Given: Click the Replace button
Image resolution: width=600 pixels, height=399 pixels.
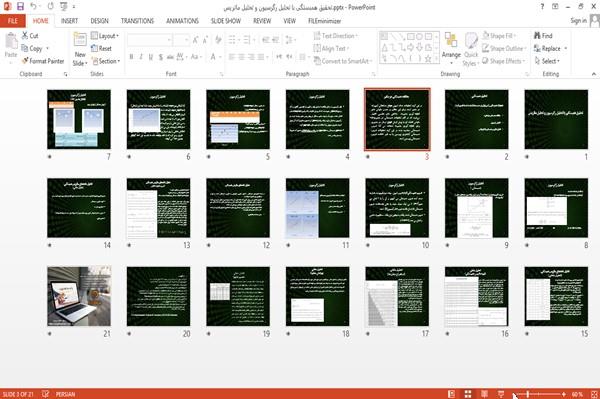Looking at the screenshot, I should [x=547, y=49].
